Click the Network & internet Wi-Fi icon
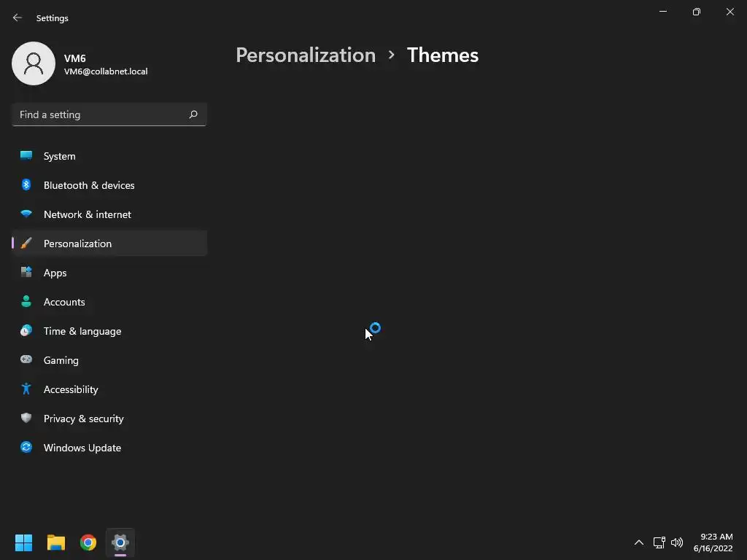The height and width of the screenshot is (560, 747). point(26,214)
